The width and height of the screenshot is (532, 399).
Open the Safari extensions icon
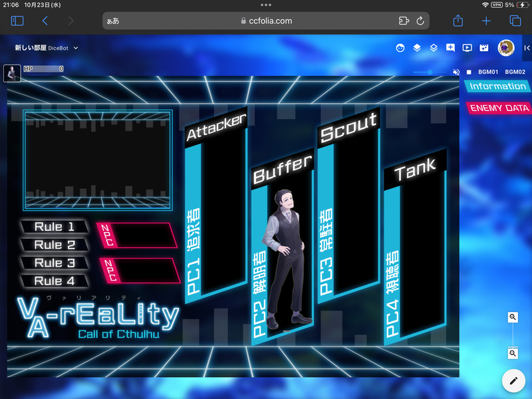[404, 21]
